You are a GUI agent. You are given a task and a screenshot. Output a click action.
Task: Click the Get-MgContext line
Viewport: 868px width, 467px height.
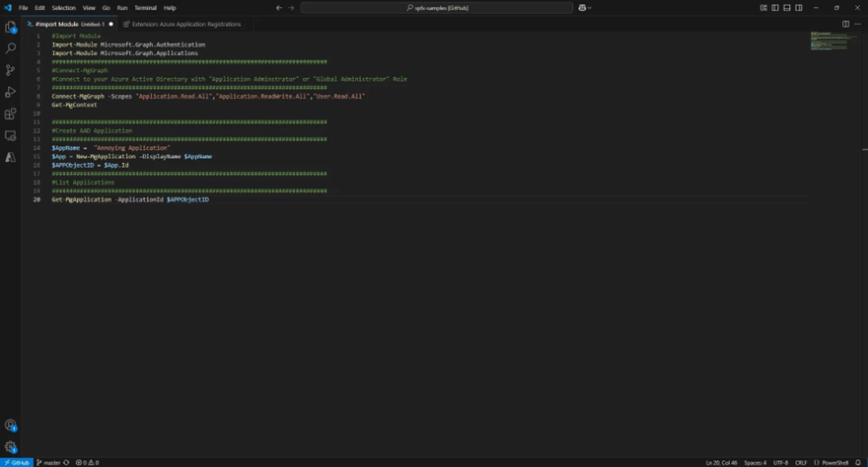[x=74, y=105]
